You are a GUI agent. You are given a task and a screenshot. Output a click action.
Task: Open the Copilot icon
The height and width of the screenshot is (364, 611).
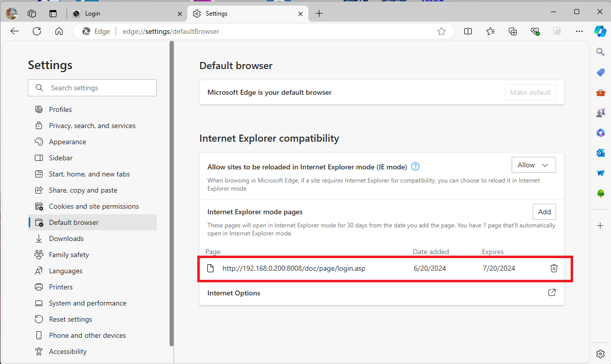[600, 31]
